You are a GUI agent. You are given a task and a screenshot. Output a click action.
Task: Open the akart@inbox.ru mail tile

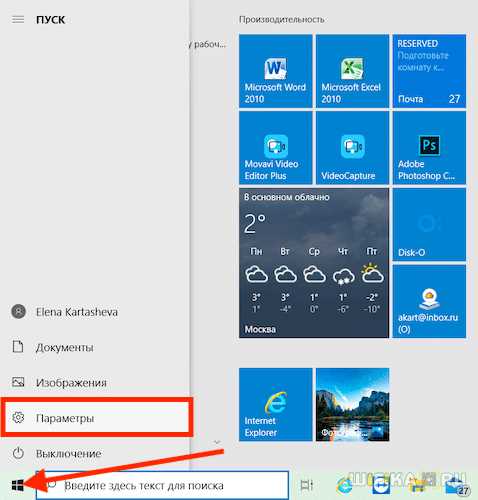[429, 301]
